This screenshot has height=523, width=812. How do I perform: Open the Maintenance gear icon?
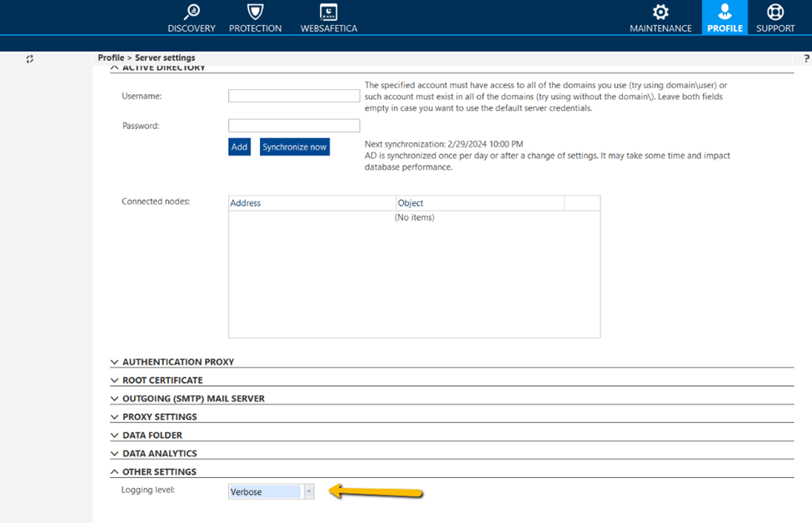(x=660, y=17)
